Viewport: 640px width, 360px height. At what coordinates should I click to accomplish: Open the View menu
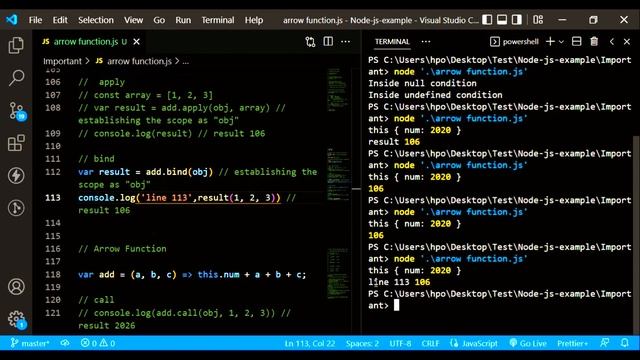(133, 20)
